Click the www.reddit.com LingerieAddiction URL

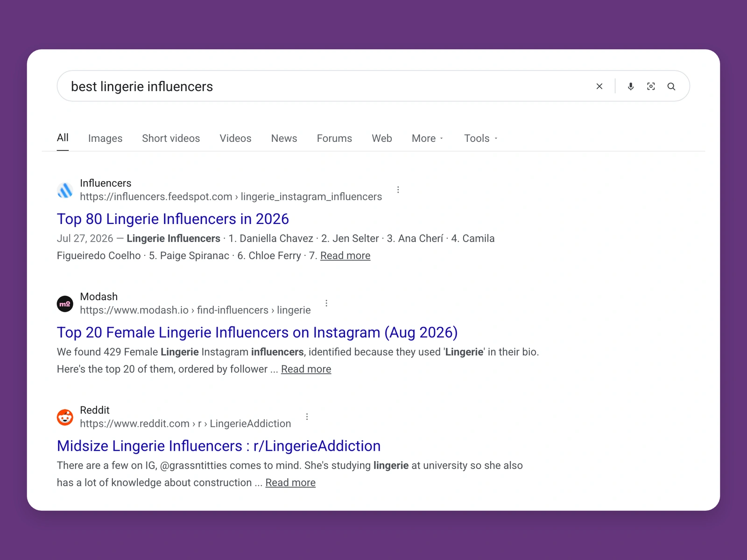click(x=185, y=423)
